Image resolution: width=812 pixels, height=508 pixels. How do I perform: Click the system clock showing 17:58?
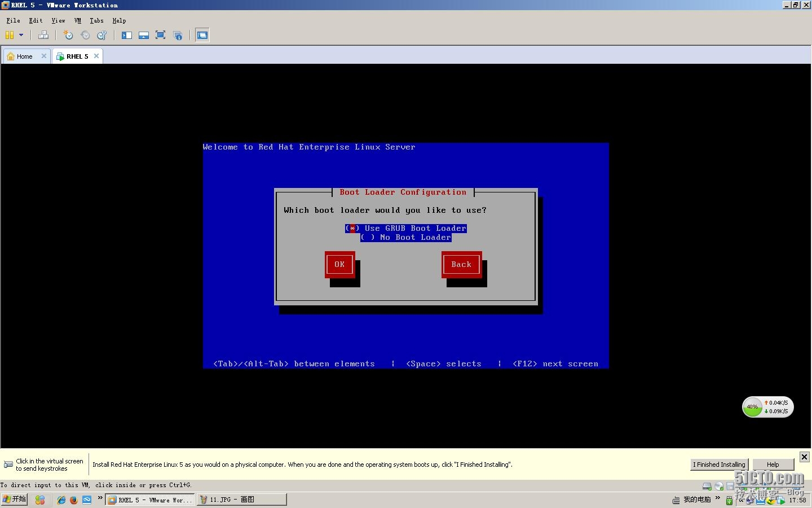click(x=797, y=500)
